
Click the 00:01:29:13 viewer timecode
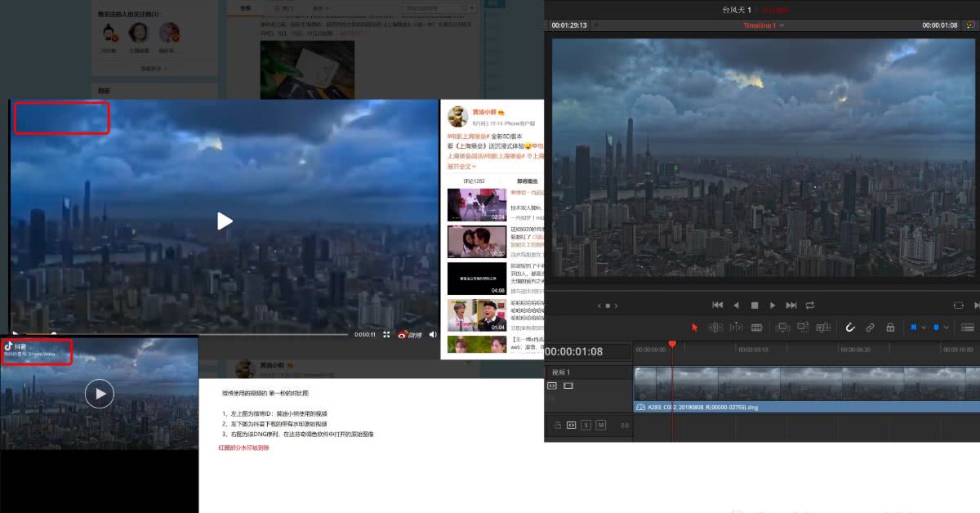[569, 25]
